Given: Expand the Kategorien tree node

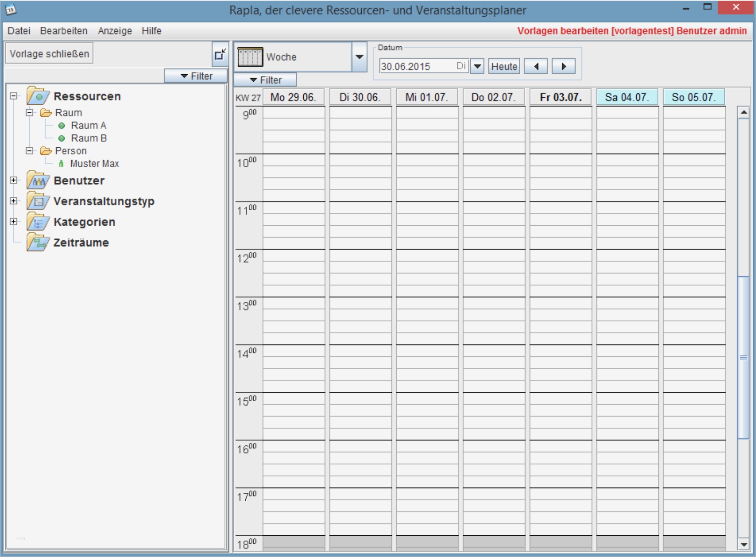Looking at the screenshot, I should pos(14,222).
